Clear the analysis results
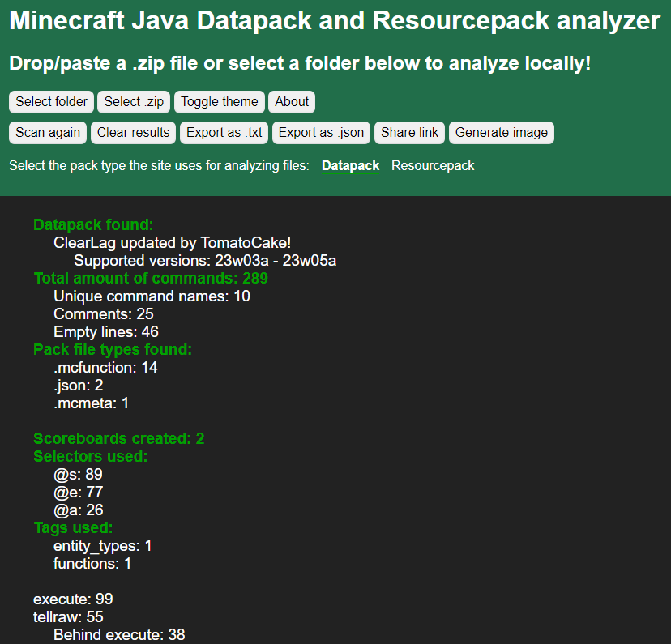Image resolution: width=671 pixels, height=644 pixels. 132,132
